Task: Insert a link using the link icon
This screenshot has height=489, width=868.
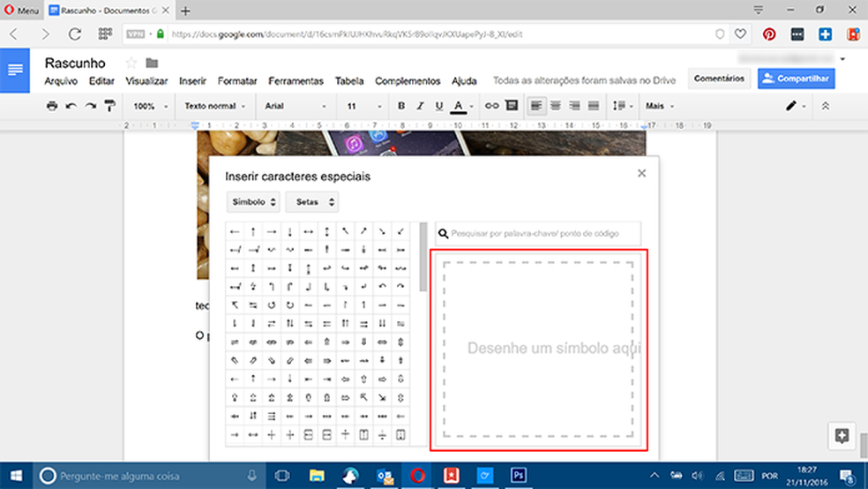Action: (491, 106)
